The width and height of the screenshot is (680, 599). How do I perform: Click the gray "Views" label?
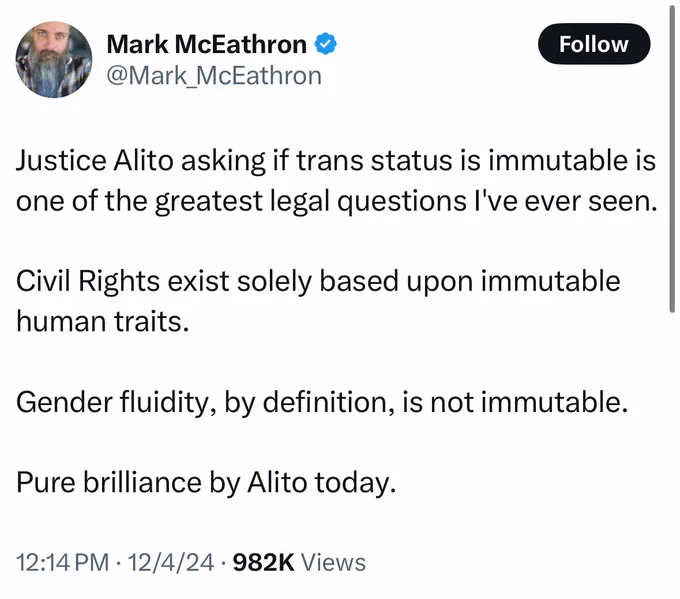pyautogui.click(x=333, y=563)
